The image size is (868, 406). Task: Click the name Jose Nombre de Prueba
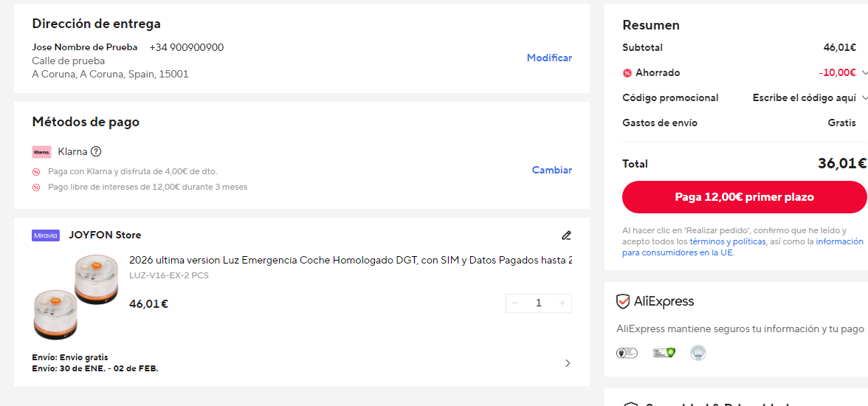85,48
